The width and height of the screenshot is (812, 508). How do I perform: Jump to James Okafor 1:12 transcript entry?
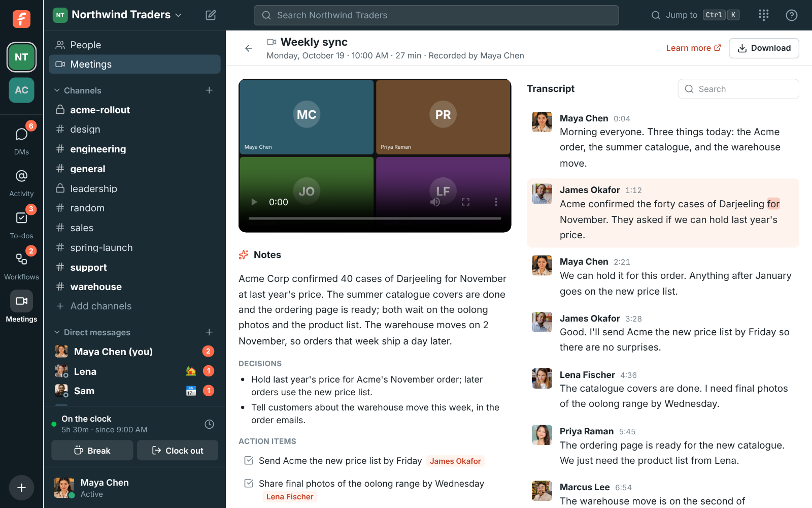click(x=663, y=213)
